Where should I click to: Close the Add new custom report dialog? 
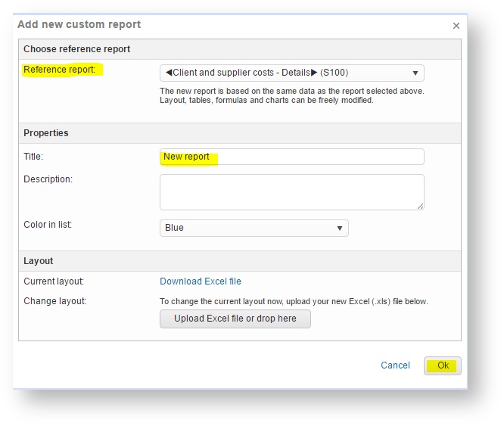[456, 26]
